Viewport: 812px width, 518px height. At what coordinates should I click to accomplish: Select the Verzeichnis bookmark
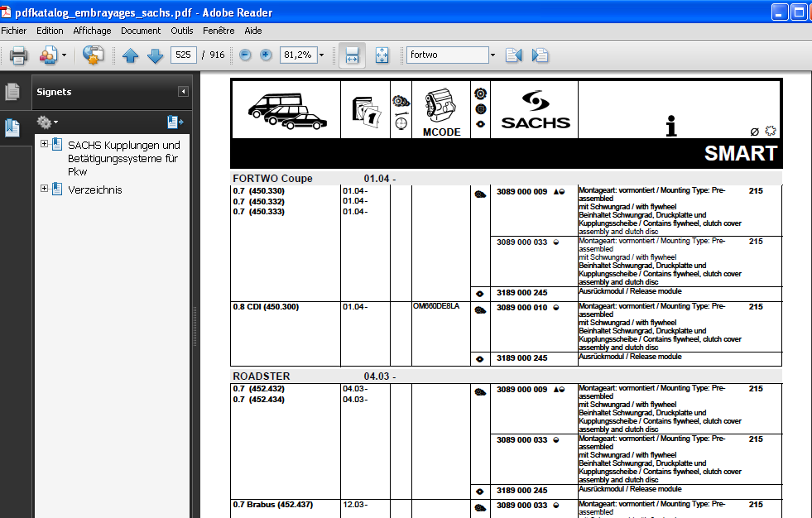[94, 190]
